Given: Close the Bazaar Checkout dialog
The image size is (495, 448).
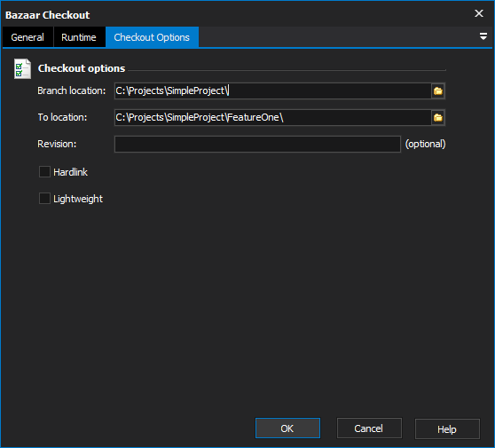Looking at the screenshot, I should 478,13.
